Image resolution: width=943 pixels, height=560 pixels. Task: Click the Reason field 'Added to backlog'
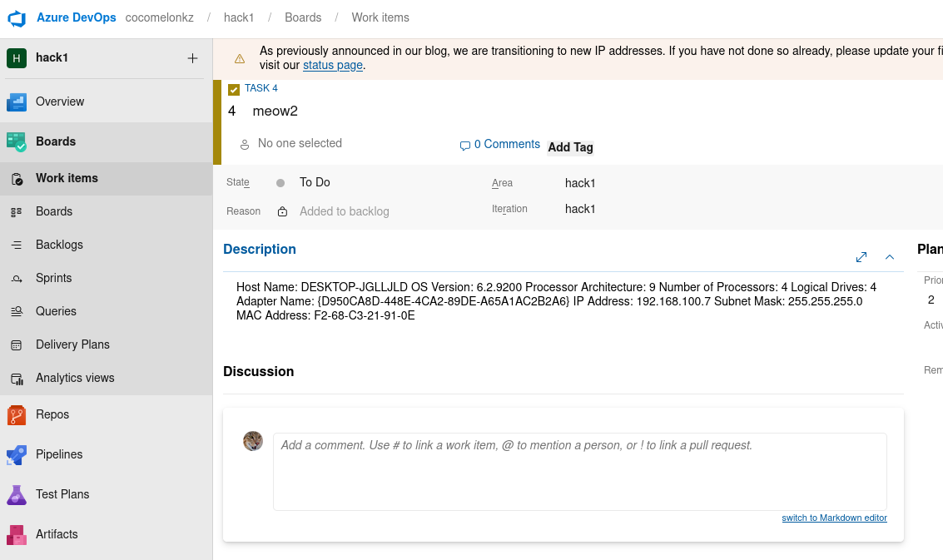[x=344, y=211]
